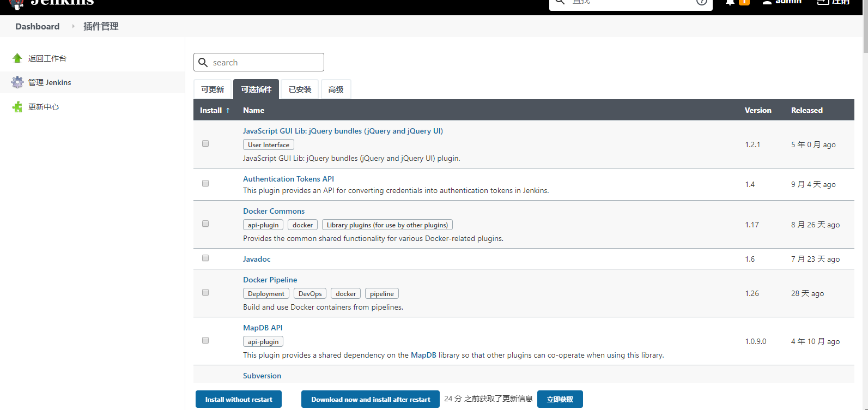This screenshot has width=868, height=410.
Task: Click version 1.6 for Javadoc
Action: pos(750,259)
